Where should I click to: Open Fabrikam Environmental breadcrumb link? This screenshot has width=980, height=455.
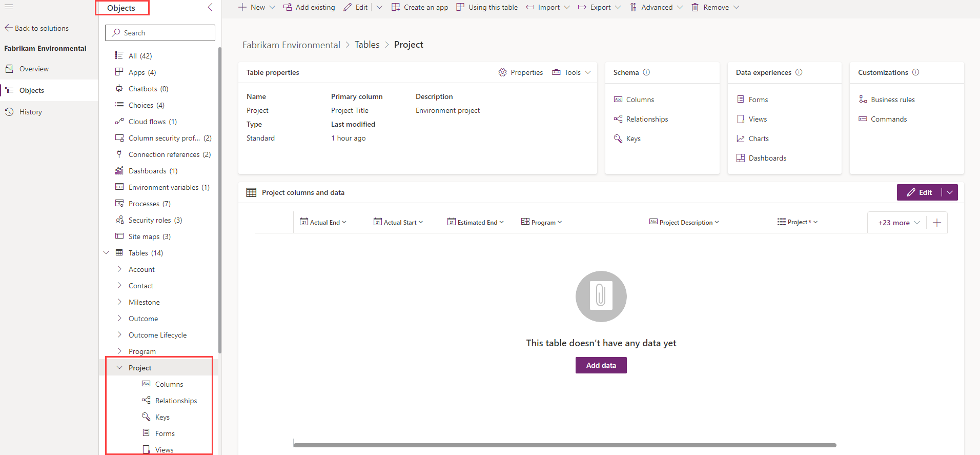[291, 45]
